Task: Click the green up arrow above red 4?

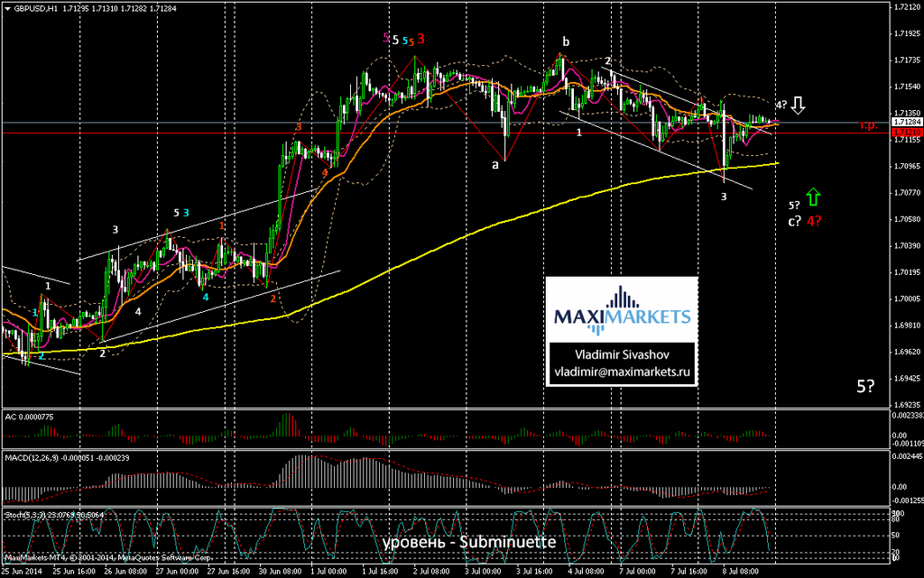Action: (813, 197)
